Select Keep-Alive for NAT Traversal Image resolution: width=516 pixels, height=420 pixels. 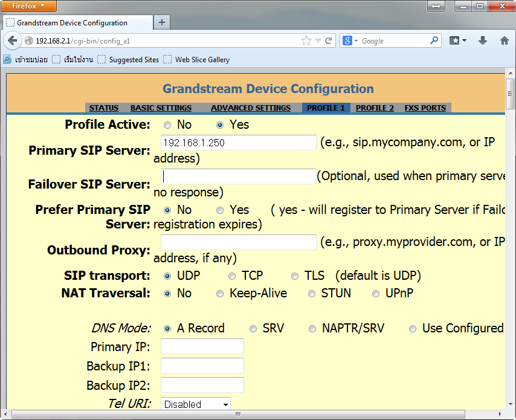220,294
